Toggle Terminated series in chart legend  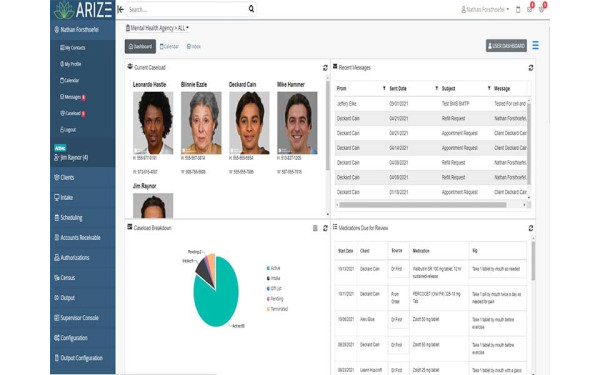pyautogui.click(x=277, y=309)
